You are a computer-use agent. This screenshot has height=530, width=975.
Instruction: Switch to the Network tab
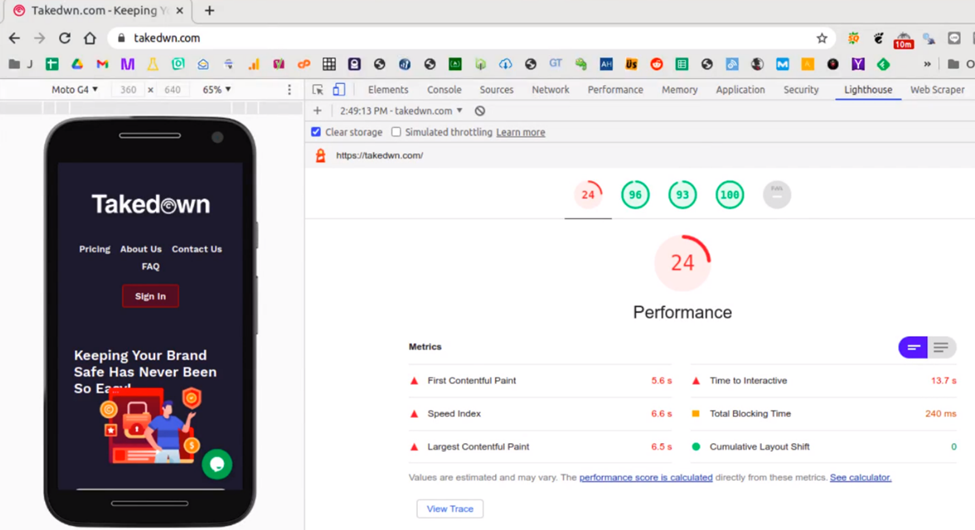point(550,90)
